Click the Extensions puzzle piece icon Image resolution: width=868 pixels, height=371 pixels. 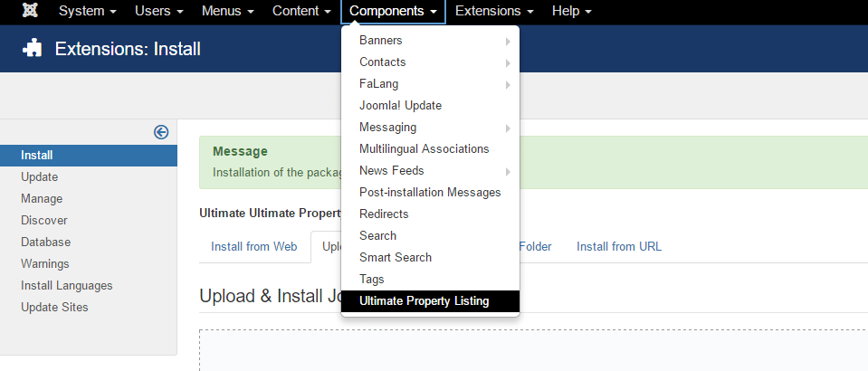point(32,49)
